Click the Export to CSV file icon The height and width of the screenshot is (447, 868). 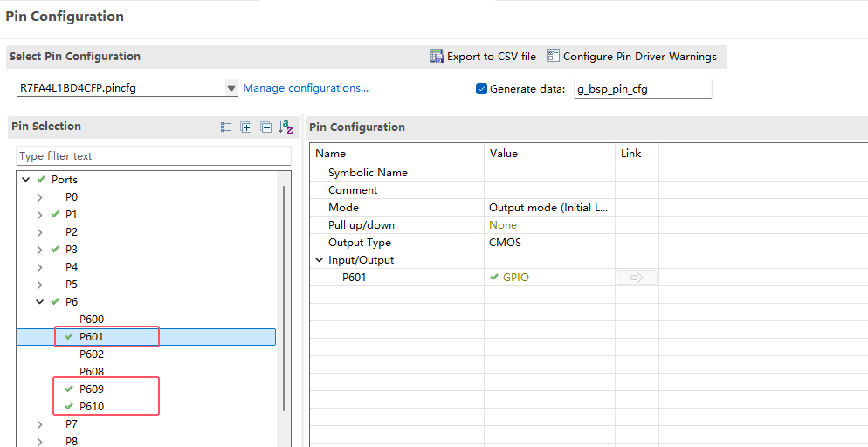pos(437,56)
